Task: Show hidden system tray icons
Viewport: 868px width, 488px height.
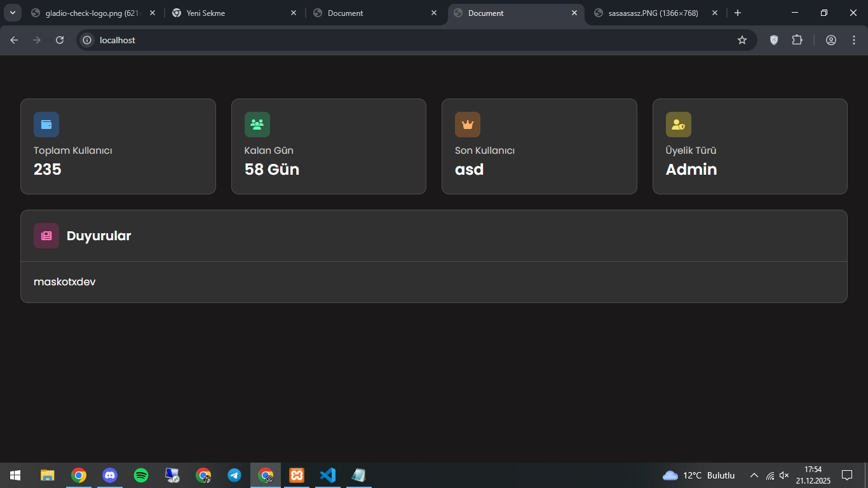Action: click(754, 475)
